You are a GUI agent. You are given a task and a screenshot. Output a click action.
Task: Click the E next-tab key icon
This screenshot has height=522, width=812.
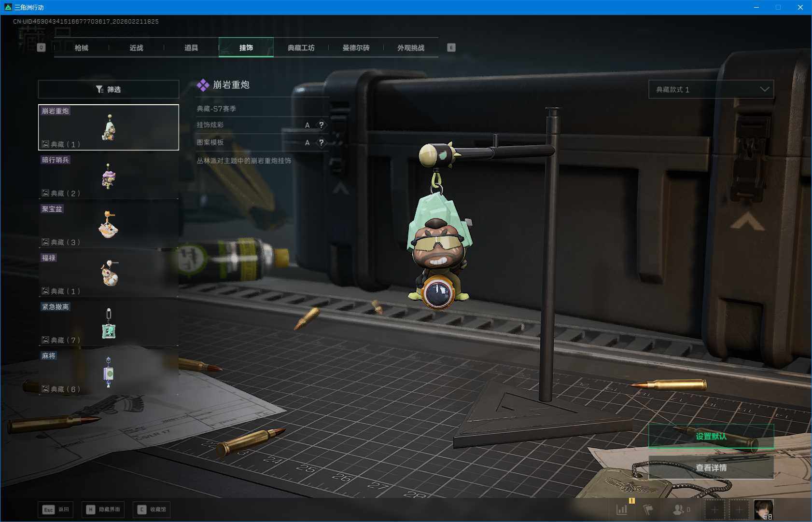pyautogui.click(x=451, y=47)
